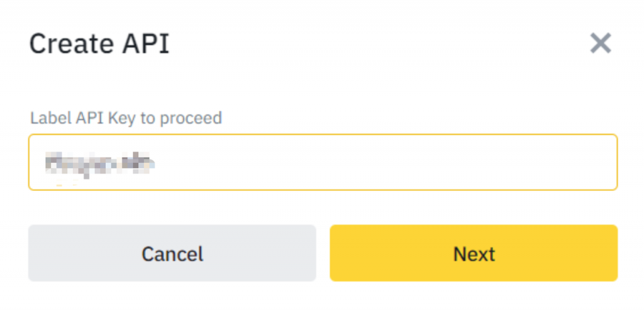Abort the Create API dialog via Cancel
The width and height of the screenshot is (644, 311).
(172, 253)
